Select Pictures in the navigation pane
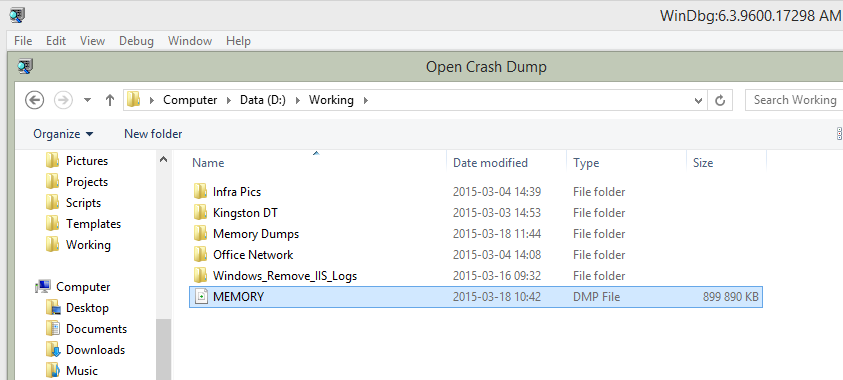 [x=87, y=161]
